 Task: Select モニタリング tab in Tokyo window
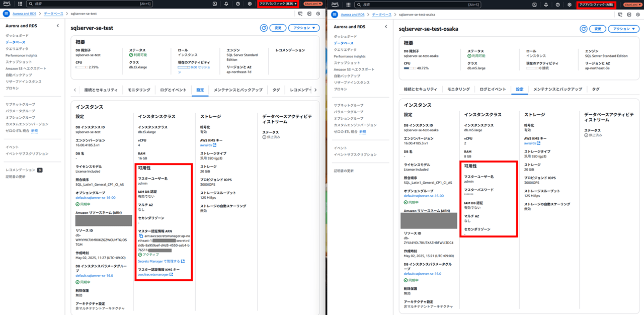(139, 90)
